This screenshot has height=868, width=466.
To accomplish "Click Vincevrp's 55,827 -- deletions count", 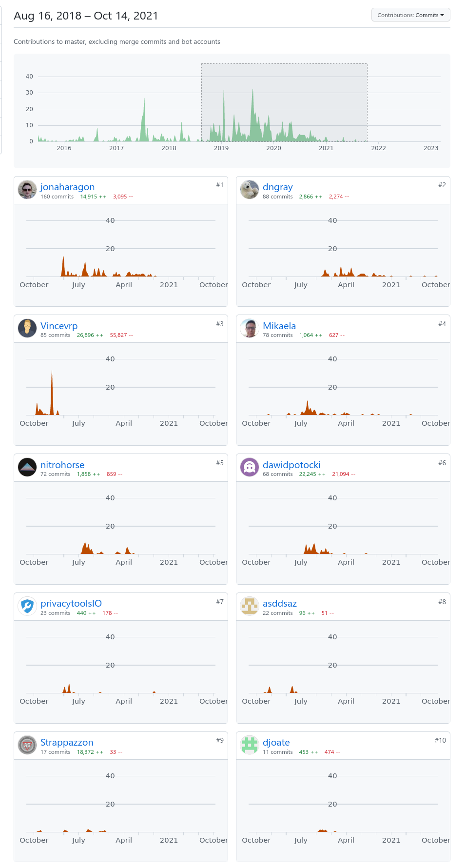I will [x=121, y=335].
